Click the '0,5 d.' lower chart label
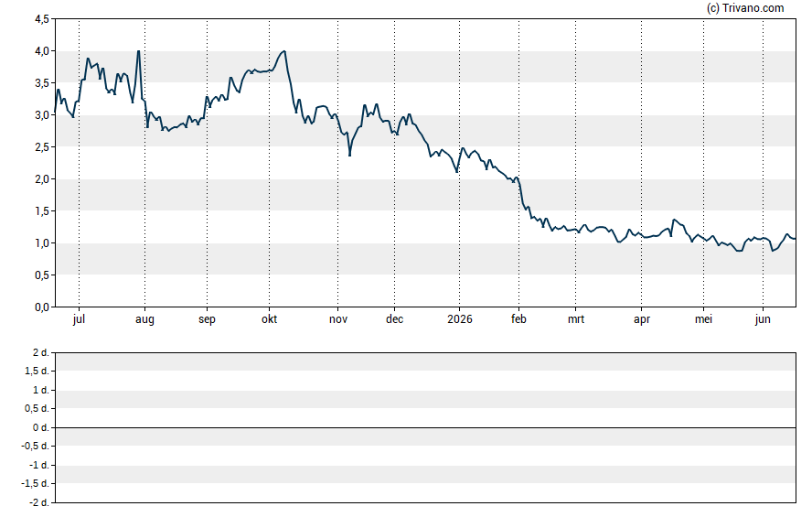The width and height of the screenshot is (812, 517). [x=37, y=409]
